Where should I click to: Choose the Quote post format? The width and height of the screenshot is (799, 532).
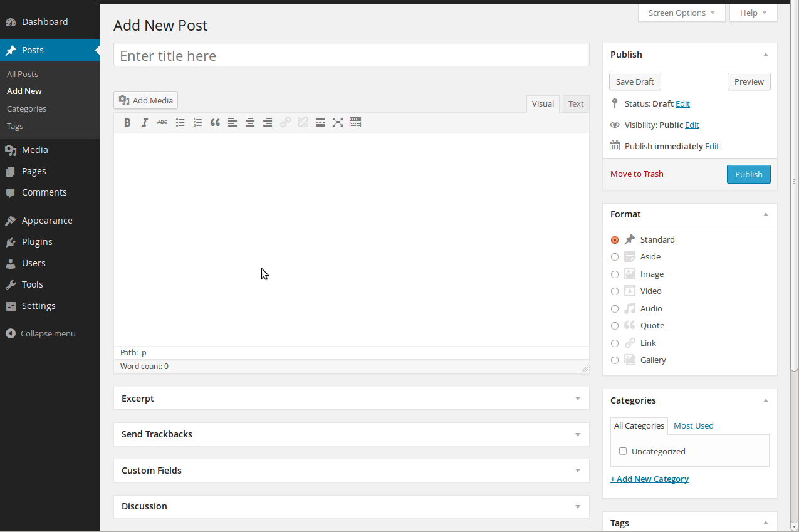click(x=615, y=325)
